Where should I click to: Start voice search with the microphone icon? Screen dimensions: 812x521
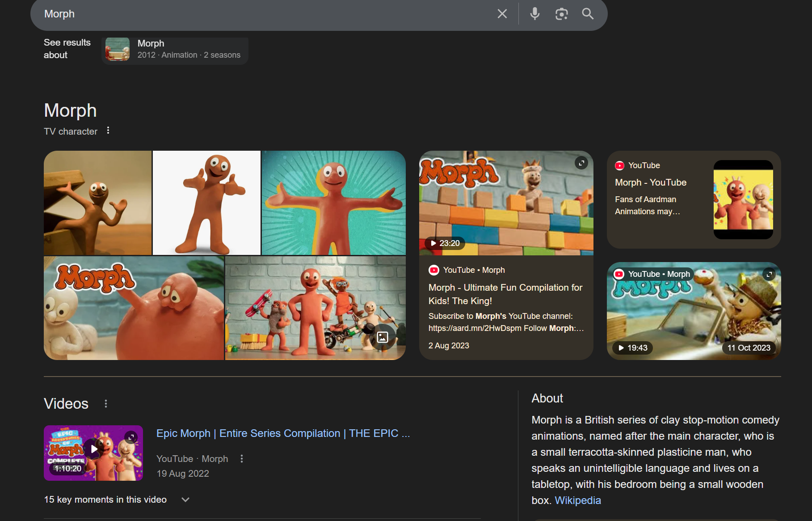click(535, 14)
